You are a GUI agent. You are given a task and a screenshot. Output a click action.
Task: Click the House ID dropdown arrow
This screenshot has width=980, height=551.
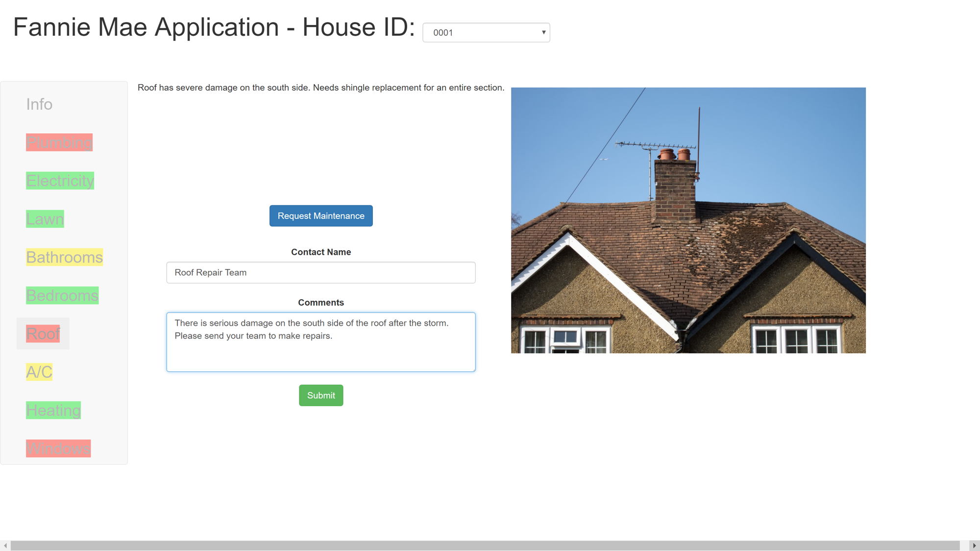[x=543, y=32]
